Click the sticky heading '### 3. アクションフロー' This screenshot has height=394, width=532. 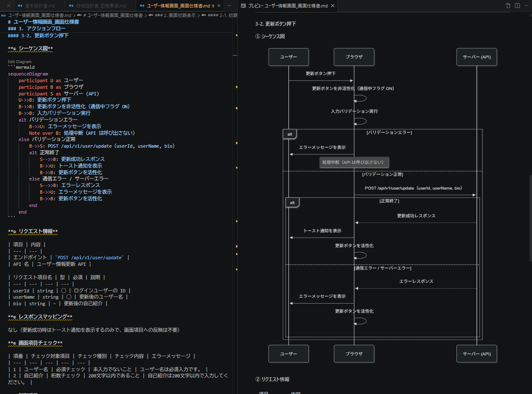click(x=37, y=29)
